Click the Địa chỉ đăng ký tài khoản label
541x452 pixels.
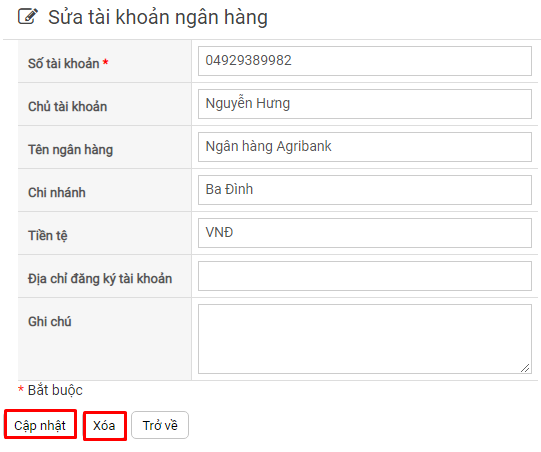tap(100, 279)
